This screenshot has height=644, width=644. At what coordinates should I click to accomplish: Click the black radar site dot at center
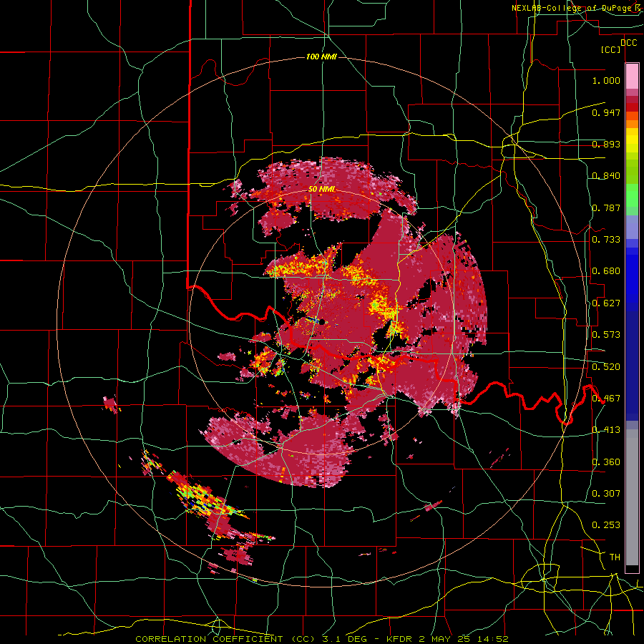(x=321, y=322)
